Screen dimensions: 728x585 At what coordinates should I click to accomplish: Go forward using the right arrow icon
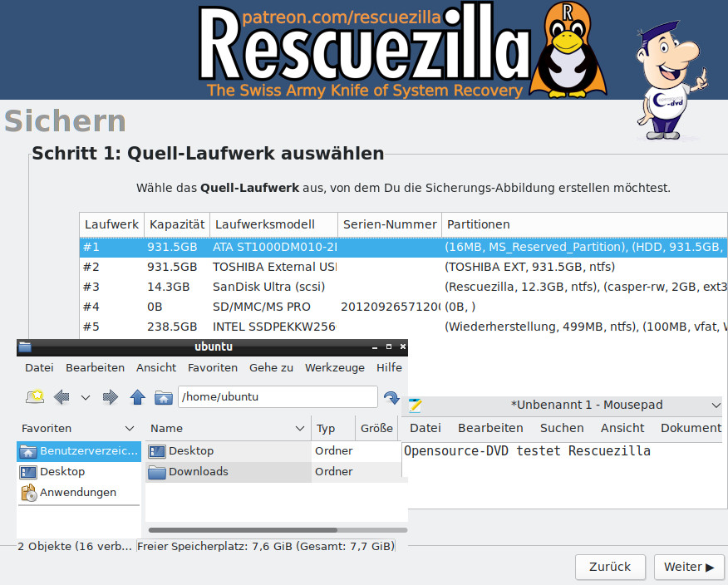[110, 397]
